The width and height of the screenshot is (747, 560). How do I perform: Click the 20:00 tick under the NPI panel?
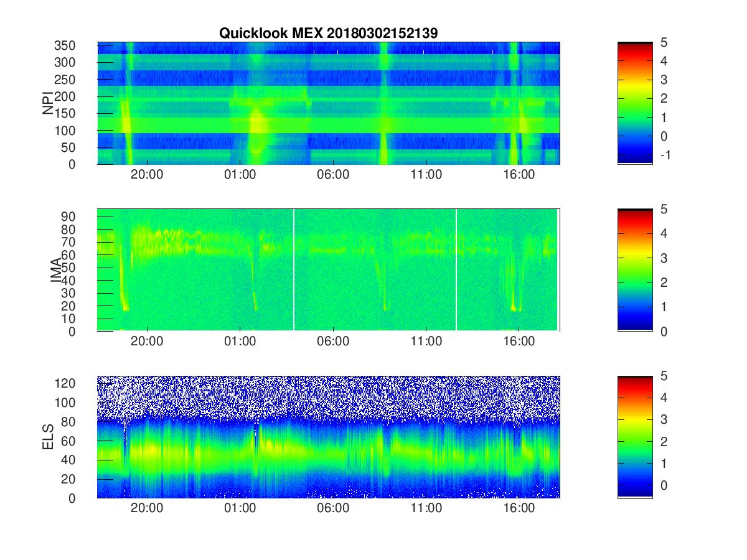147,175
